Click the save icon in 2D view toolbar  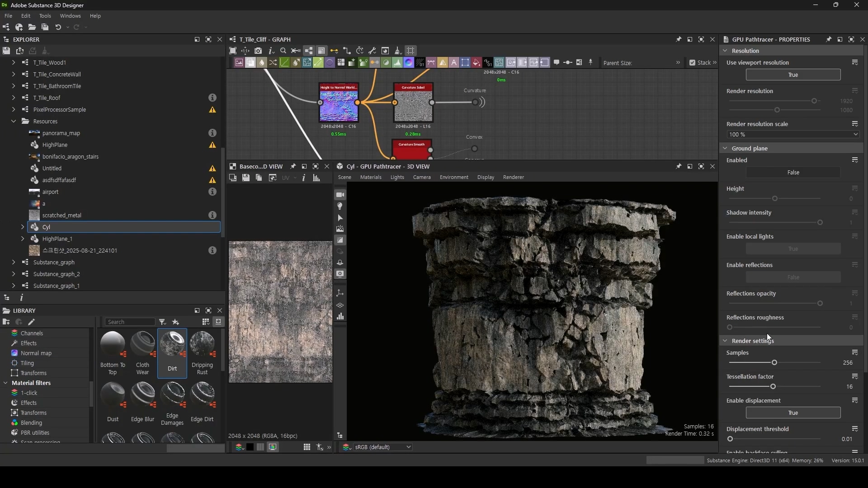point(246,178)
